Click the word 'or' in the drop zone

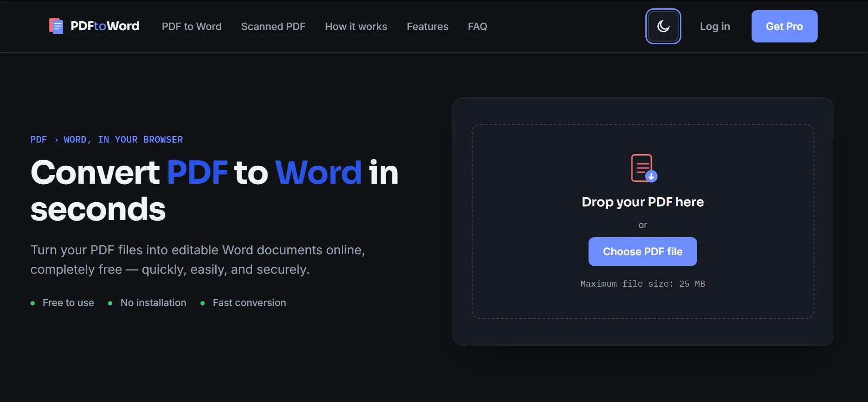[x=643, y=225]
